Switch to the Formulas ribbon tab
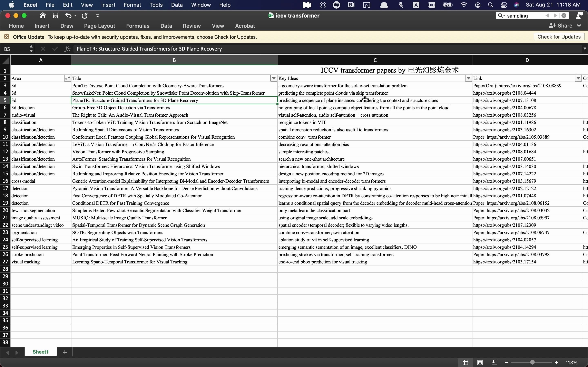588x367 pixels. [x=137, y=26]
